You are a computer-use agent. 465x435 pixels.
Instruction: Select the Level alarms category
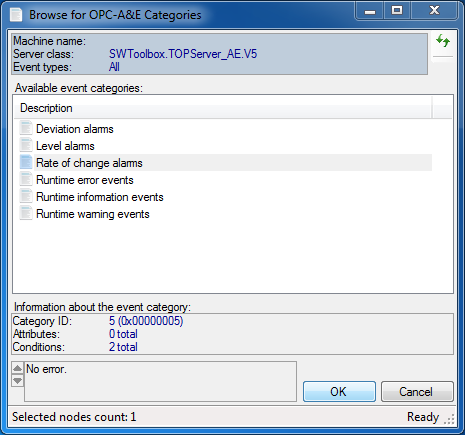tap(65, 146)
